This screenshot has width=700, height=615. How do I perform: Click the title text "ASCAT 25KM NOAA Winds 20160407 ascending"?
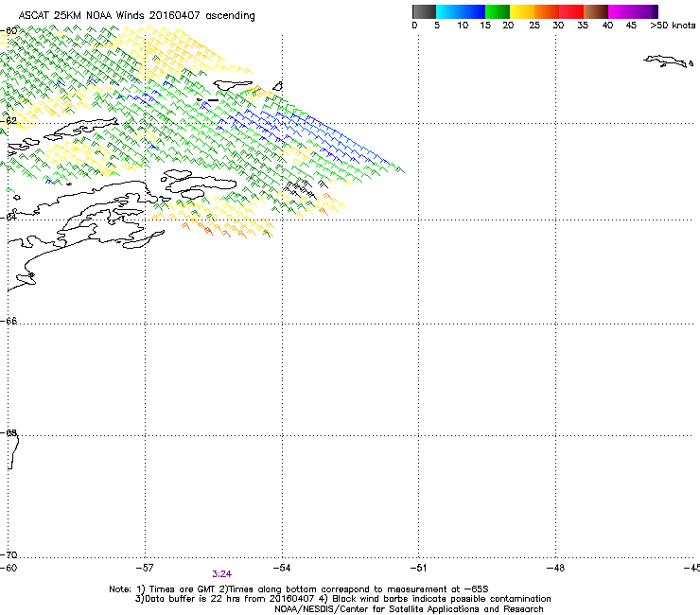click(136, 16)
